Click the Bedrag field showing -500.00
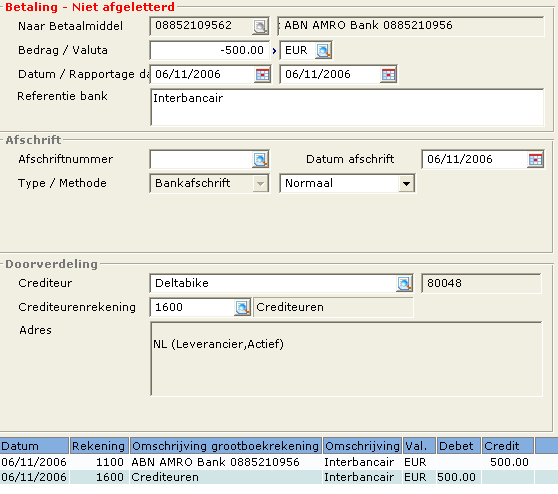 [x=209, y=51]
